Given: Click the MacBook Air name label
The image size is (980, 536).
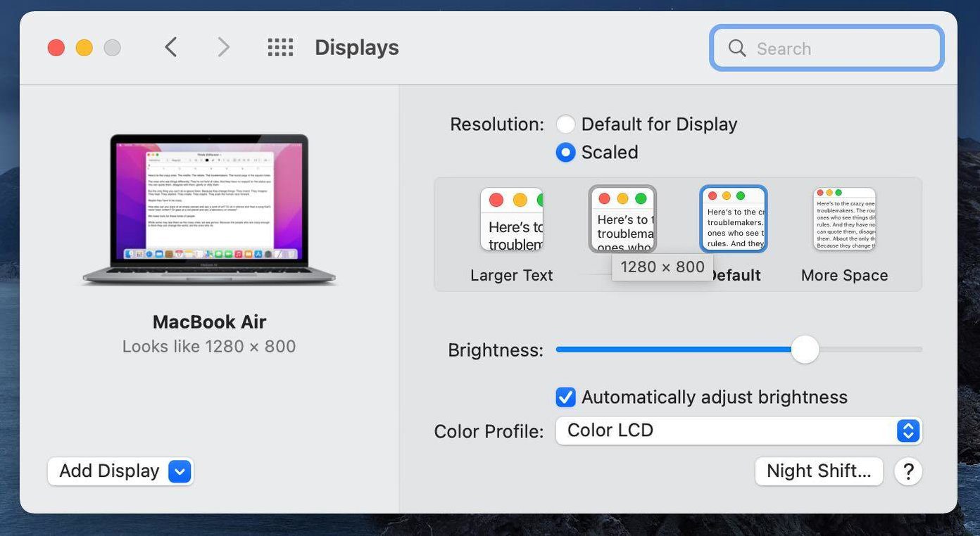Looking at the screenshot, I should 209,322.
